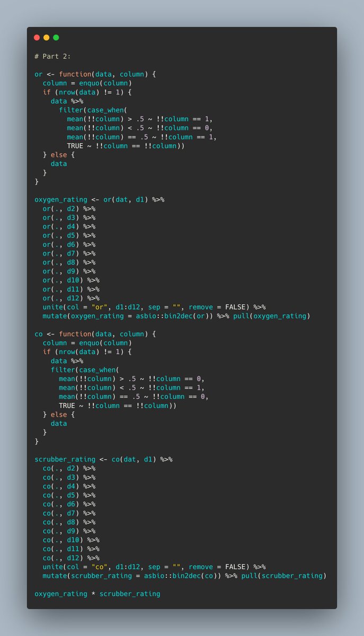Viewport: 364px width, 636px height.
Task: Click the '# Part 2:' comment line
Action: [x=53, y=56]
